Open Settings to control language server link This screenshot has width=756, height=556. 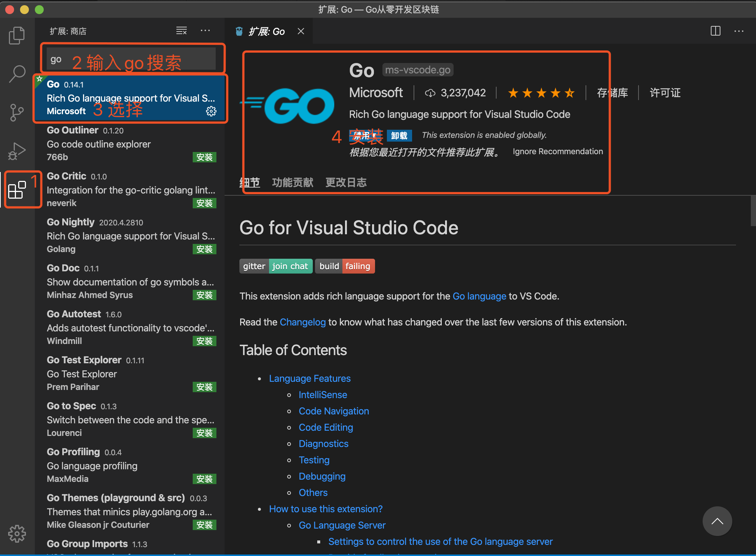440,542
